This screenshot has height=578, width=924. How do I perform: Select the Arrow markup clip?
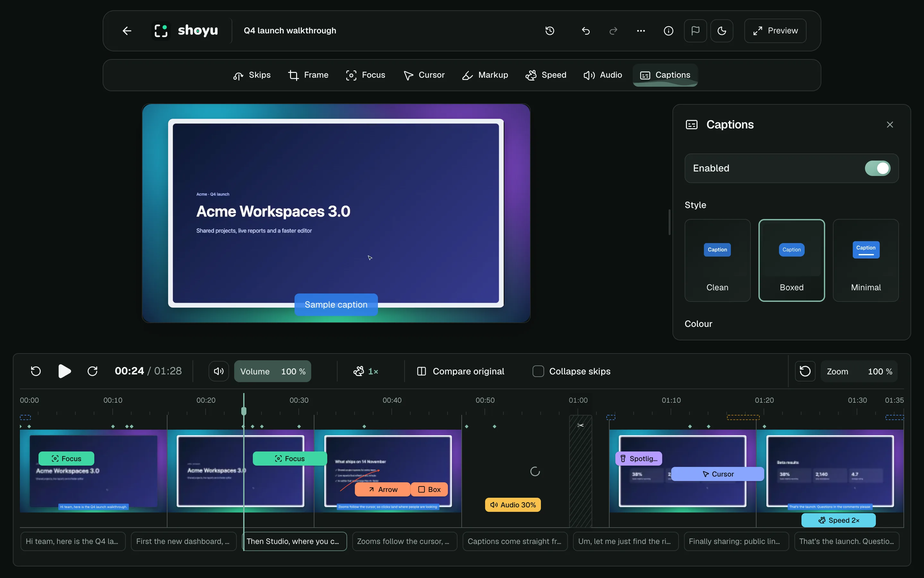pos(382,489)
